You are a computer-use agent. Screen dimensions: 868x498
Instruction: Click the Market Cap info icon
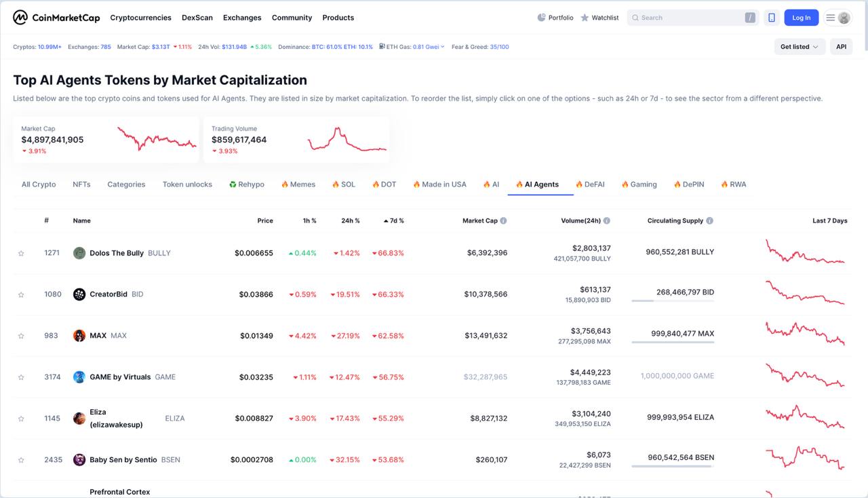point(503,221)
